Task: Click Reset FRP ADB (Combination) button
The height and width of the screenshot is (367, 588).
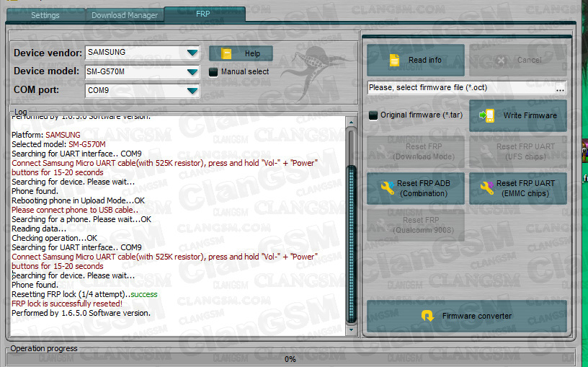Action: 416,188
